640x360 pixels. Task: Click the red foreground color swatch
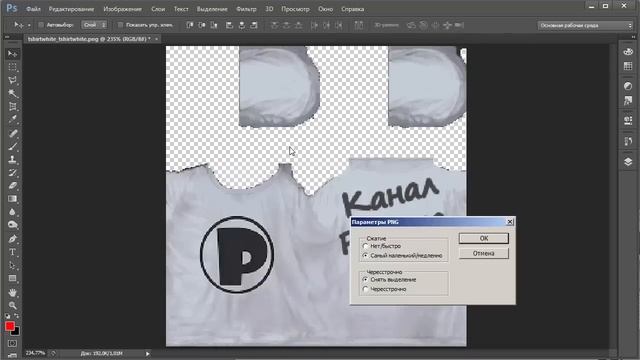[9, 326]
